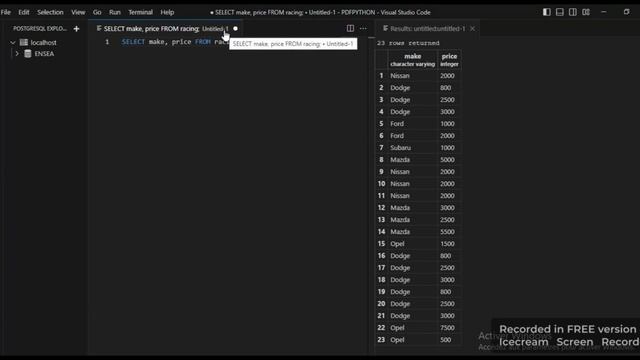Select the ENSEA database icon
The image size is (640, 360).
28,53
